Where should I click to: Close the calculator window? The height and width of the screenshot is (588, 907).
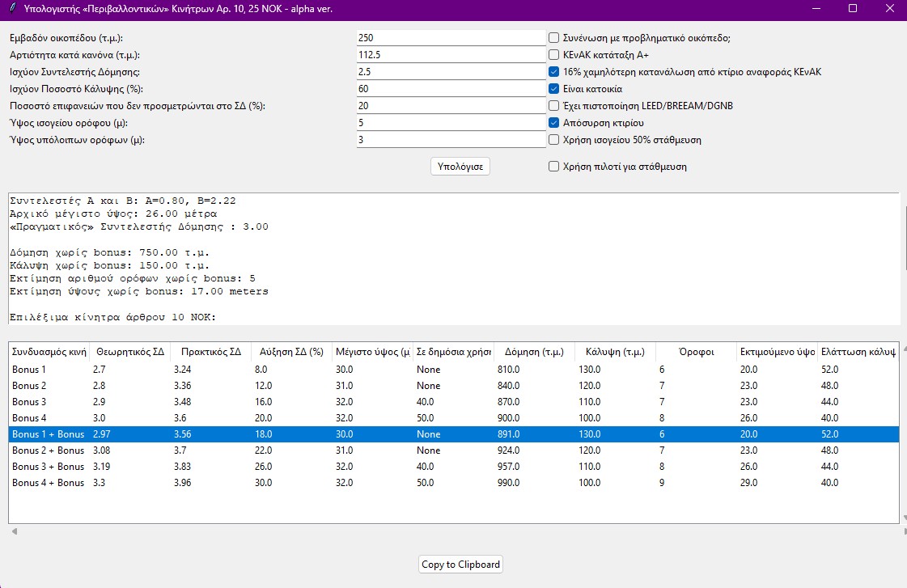(x=890, y=9)
